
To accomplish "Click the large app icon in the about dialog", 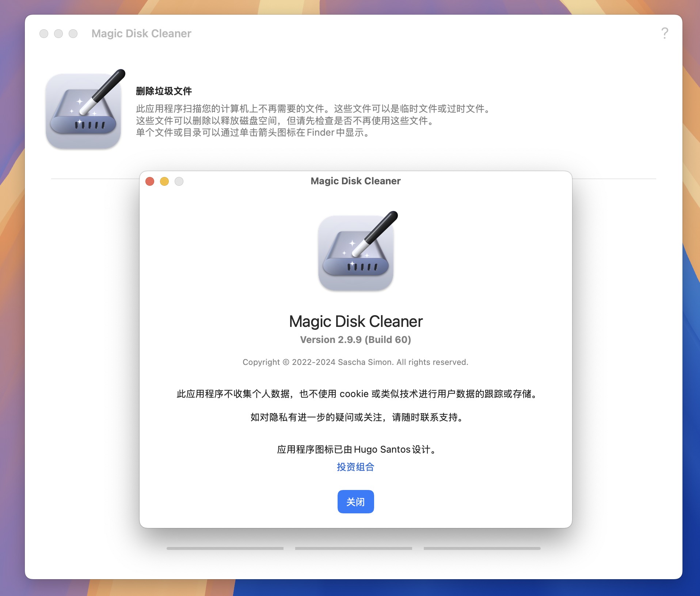I will (x=357, y=251).
